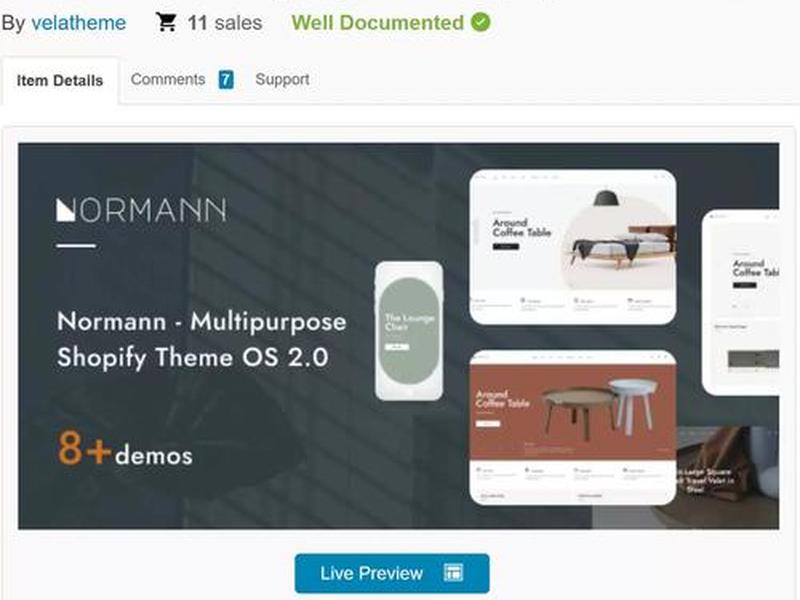The height and width of the screenshot is (600, 800).
Task: Open the white bed demo screenshot
Action: click(573, 247)
